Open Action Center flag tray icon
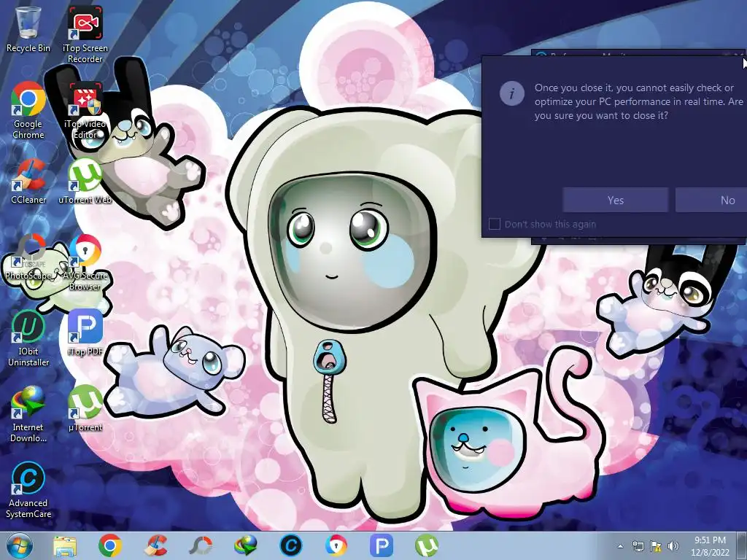The width and height of the screenshot is (747, 560). (x=656, y=546)
